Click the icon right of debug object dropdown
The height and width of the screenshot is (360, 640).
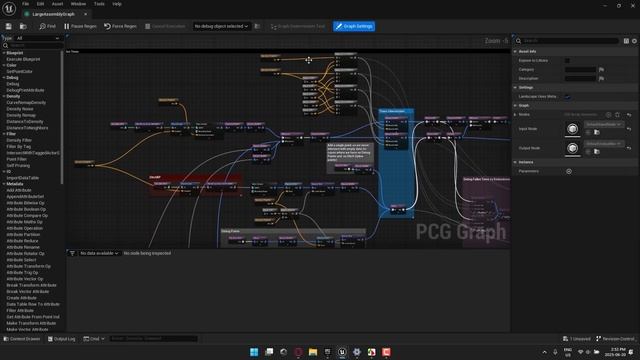click(257, 26)
